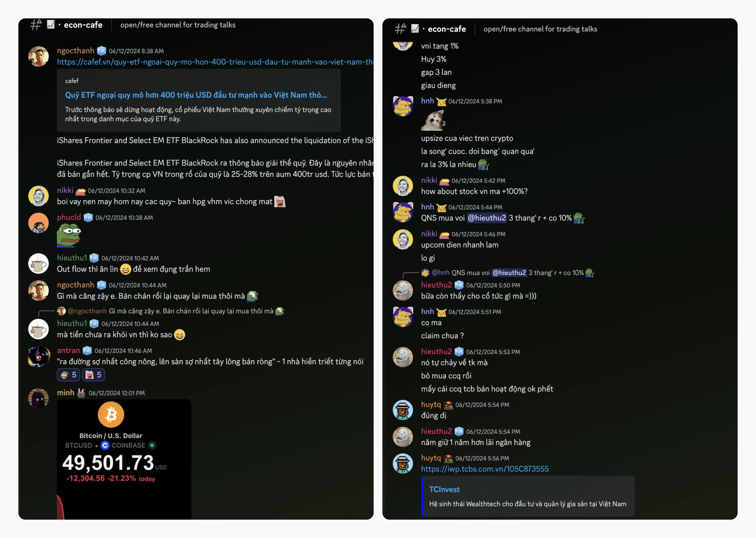Click the @hieuthu2 mention in hnh's QNS message
Viewport: 756px width, 538px height.
coord(487,218)
